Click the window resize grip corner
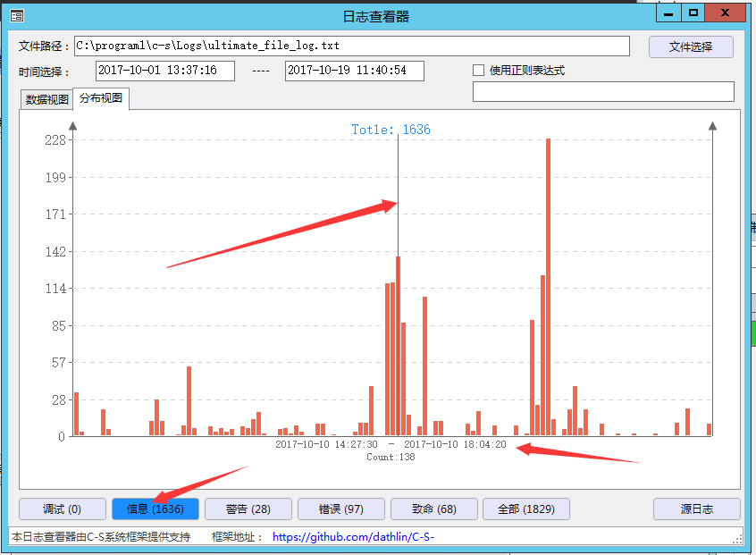756x555 pixels. click(x=737, y=540)
